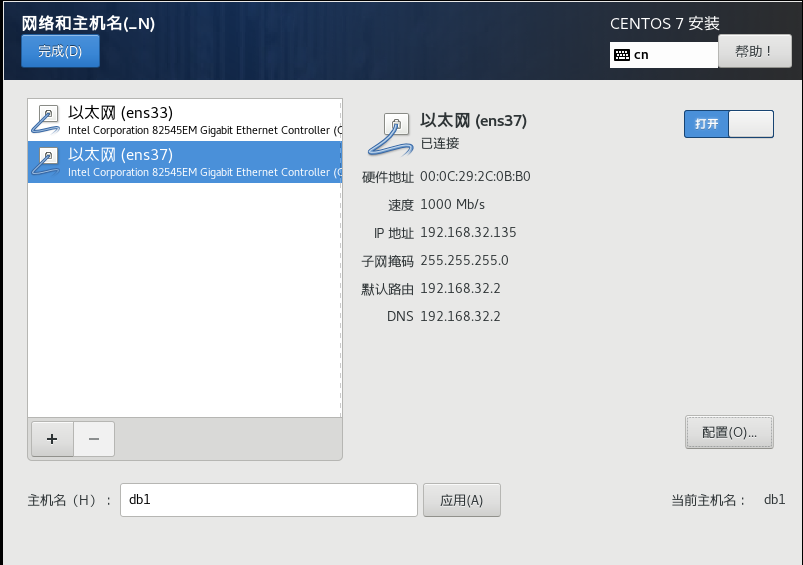Click the IP address 192.168.32.135 value

coord(468,233)
